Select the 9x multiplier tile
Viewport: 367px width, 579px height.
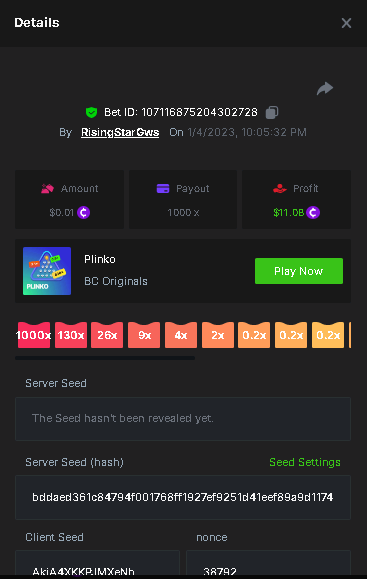click(144, 335)
